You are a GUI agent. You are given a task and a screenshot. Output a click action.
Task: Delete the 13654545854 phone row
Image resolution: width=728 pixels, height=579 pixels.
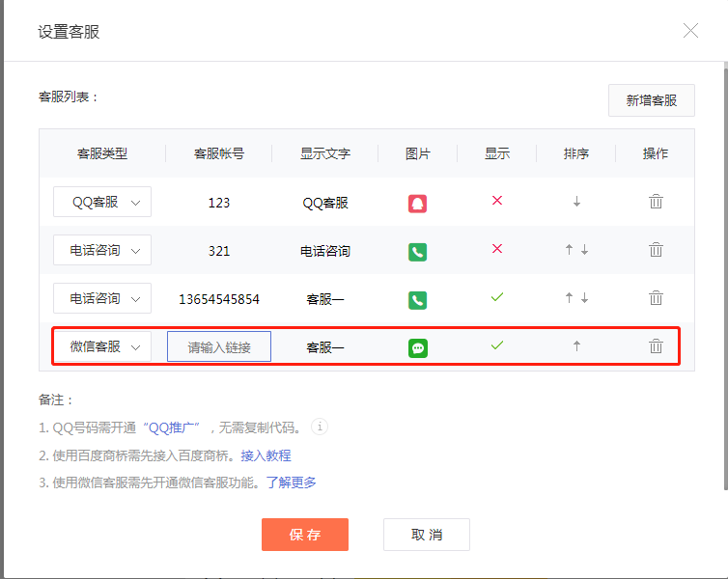click(x=656, y=298)
